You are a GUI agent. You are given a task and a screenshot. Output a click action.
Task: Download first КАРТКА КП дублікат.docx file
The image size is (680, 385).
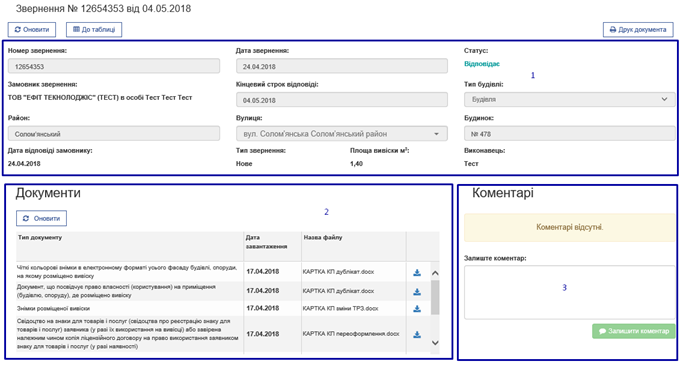pos(417,272)
